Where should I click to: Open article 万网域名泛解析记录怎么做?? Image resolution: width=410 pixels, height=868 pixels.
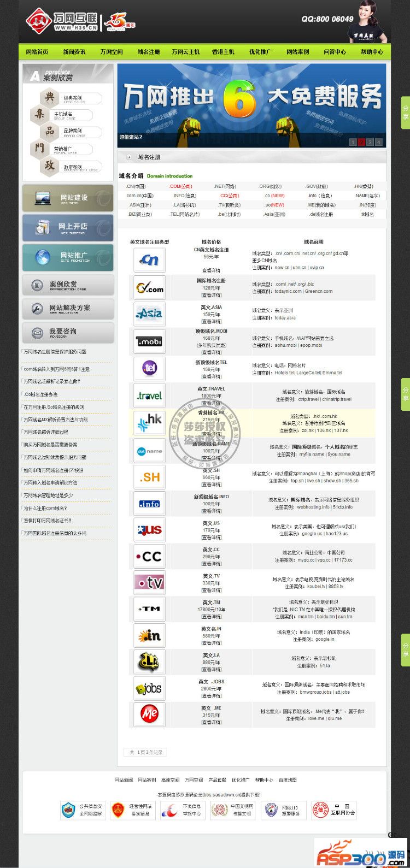51,381
